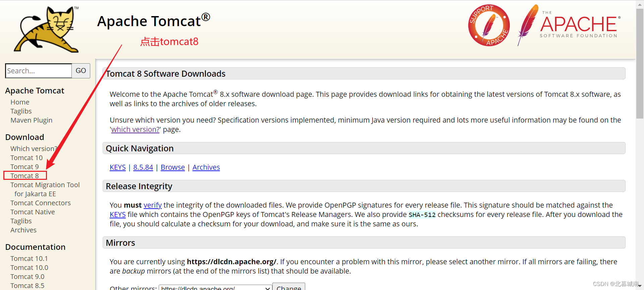Visit the Archives link in Quick Navigation
The width and height of the screenshot is (644, 290).
coord(206,167)
